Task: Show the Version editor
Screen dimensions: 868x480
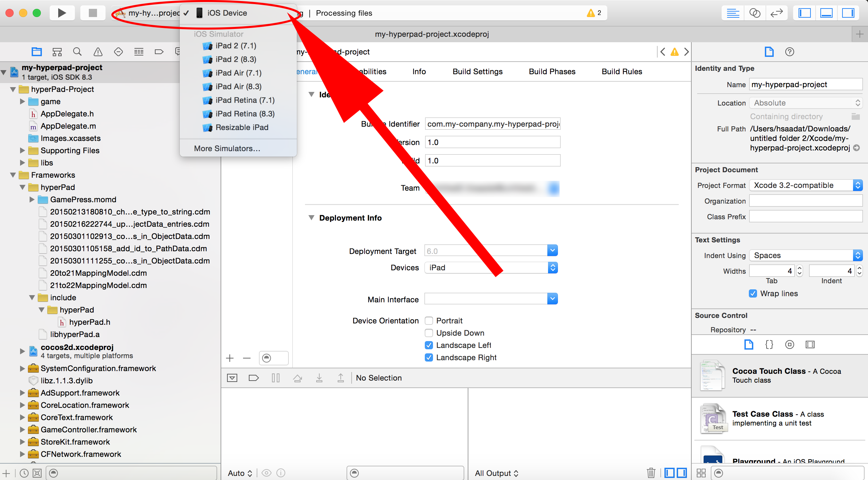Action: pos(776,13)
